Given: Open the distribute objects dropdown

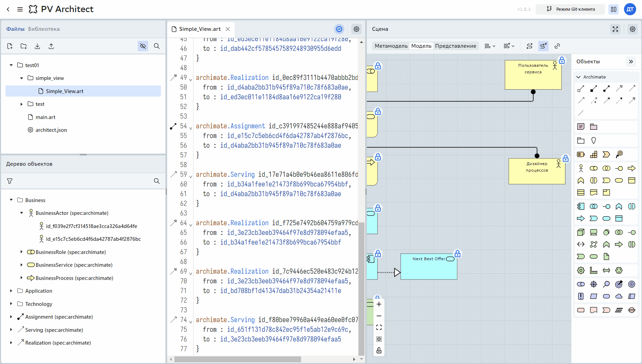Looking at the screenshot, I should tap(509, 46).
